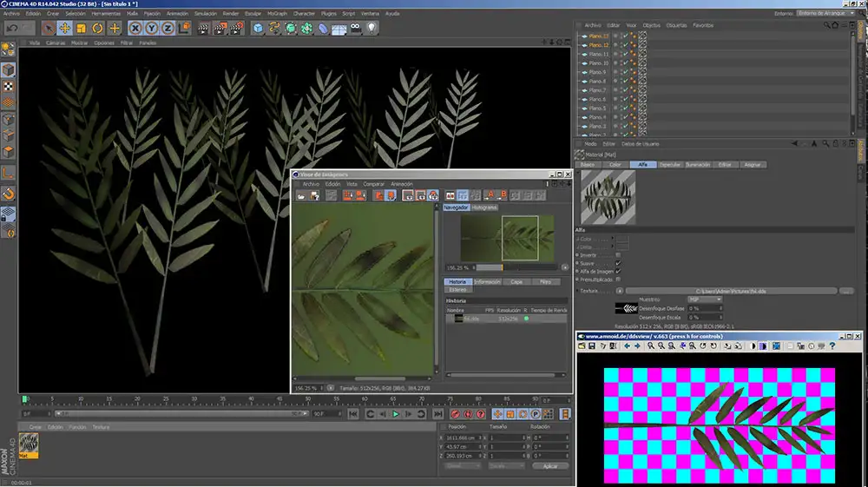
Task: Activate the Move tool
Action: tap(65, 28)
